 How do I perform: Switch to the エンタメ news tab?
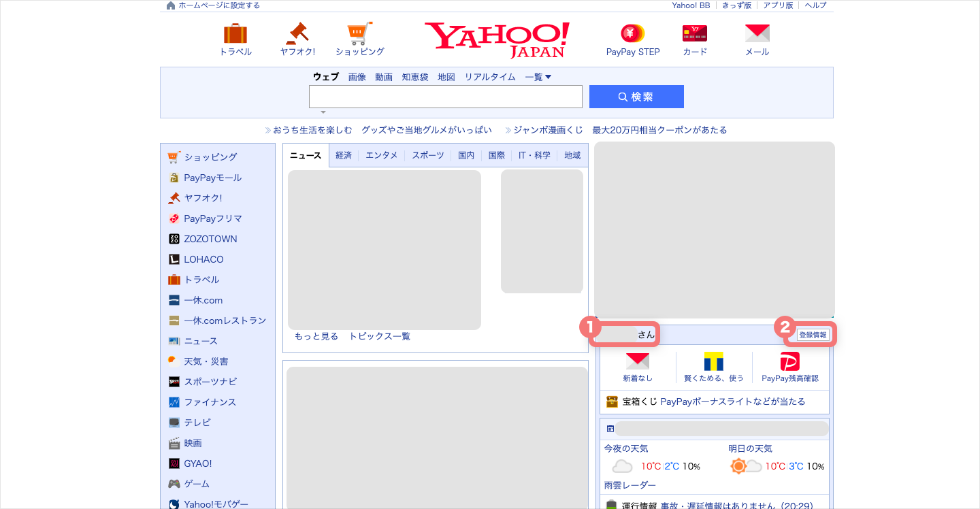tap(382, 155)
